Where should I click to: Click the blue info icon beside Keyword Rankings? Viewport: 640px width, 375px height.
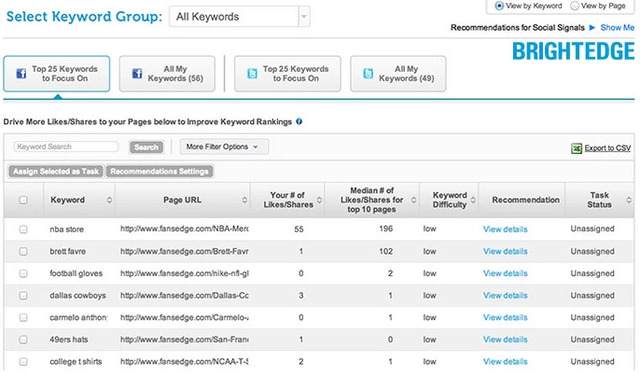click(299, 122)
